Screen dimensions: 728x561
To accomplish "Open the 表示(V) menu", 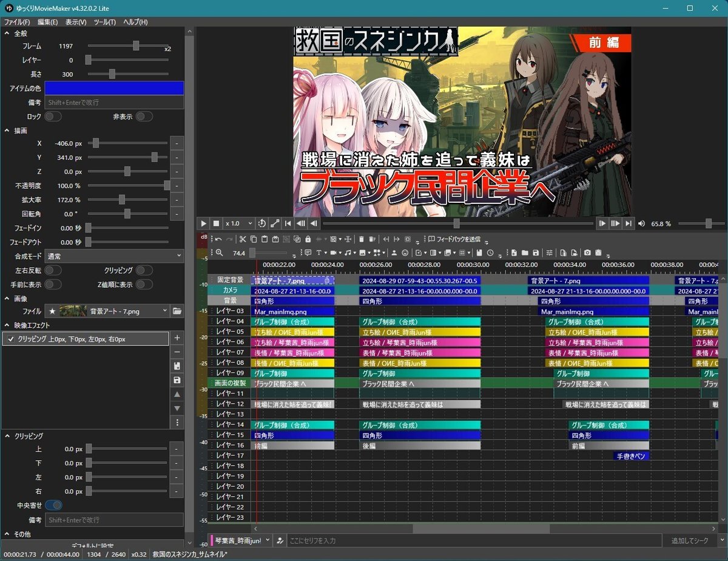I will tap(76, 22).
